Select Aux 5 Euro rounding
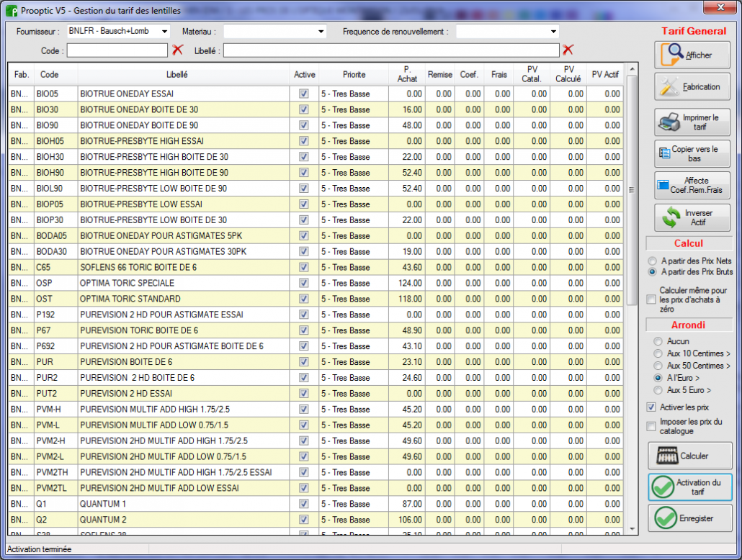742x560 pixels. tap(658, 390)
